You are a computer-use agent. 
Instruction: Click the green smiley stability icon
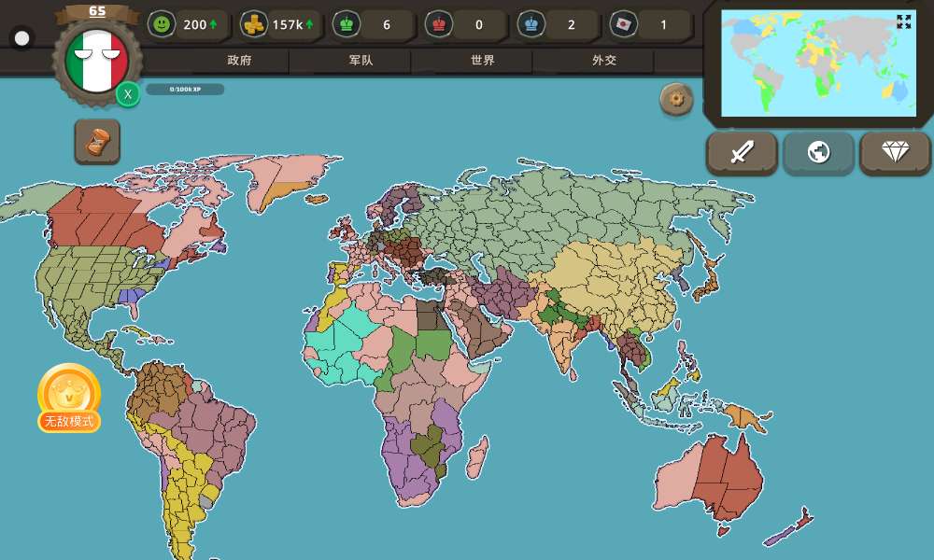coord(162,24)
